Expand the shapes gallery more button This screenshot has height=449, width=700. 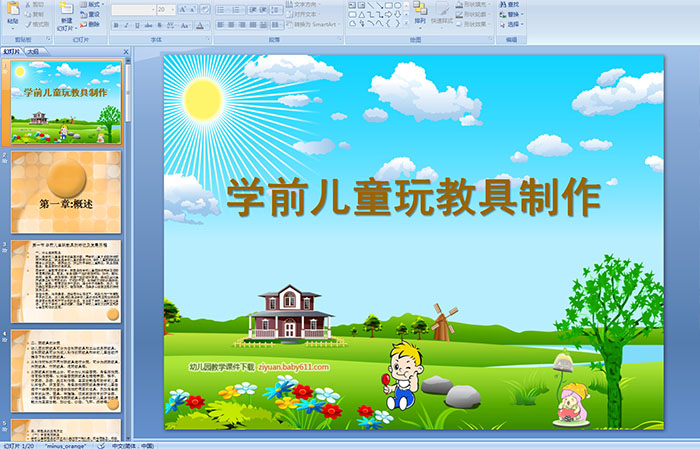[406, 23]
